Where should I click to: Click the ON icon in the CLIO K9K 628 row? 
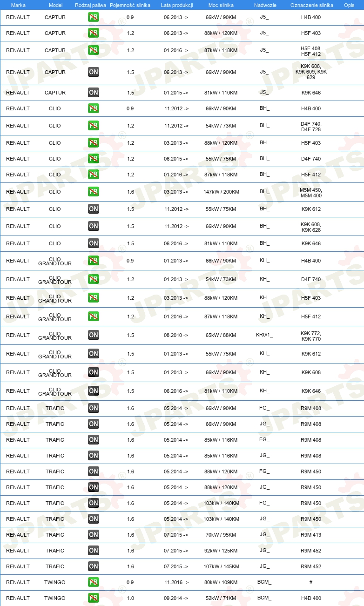tap(94, 226)
